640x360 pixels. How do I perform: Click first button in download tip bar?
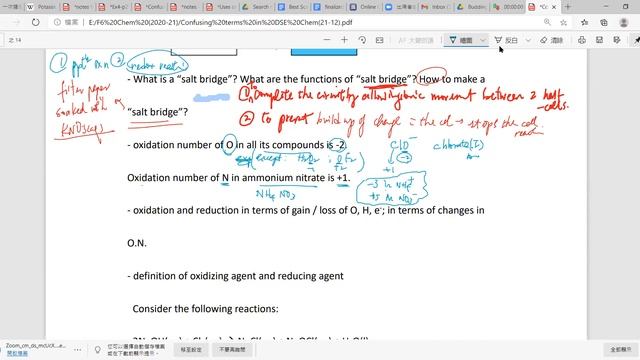coord(191,350)
